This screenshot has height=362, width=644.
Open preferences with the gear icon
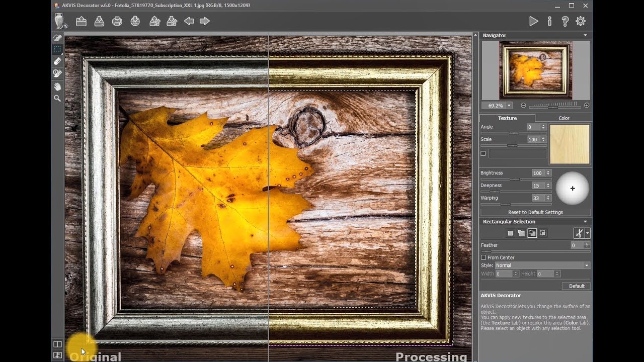pyautogui.click(x=581, y=21)
